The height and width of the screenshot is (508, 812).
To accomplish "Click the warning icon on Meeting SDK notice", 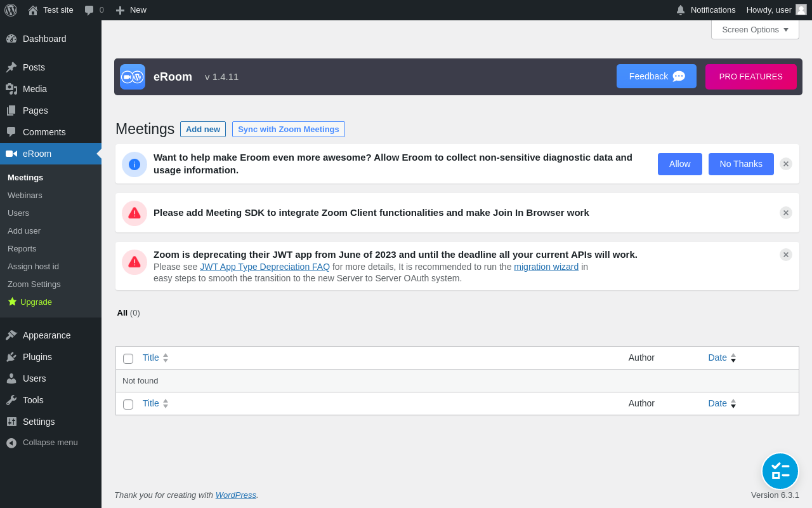I will point(134,213).
